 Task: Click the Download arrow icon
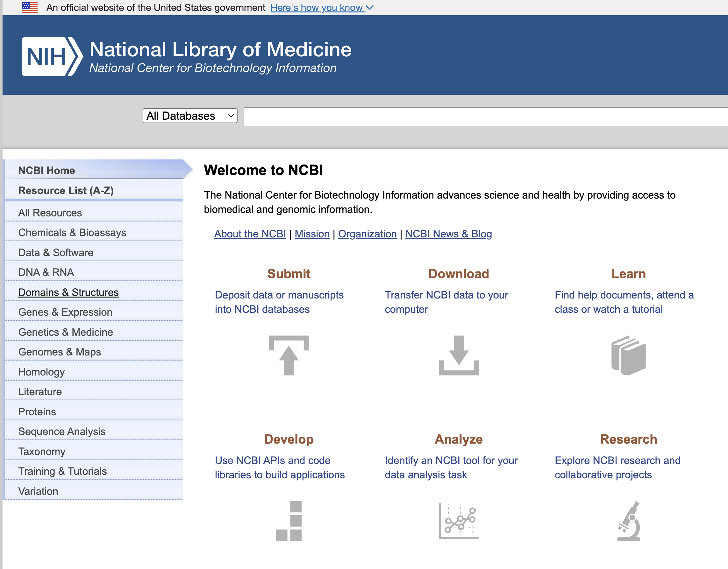click(458, 355)
